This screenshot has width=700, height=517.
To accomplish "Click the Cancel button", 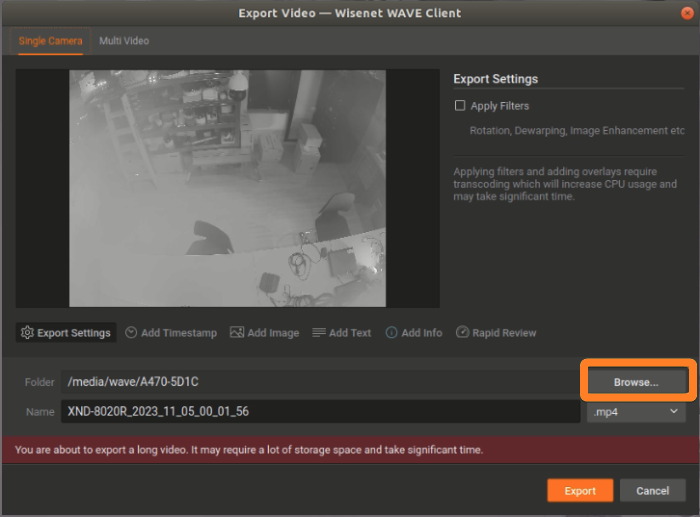I will click(653, 491).
